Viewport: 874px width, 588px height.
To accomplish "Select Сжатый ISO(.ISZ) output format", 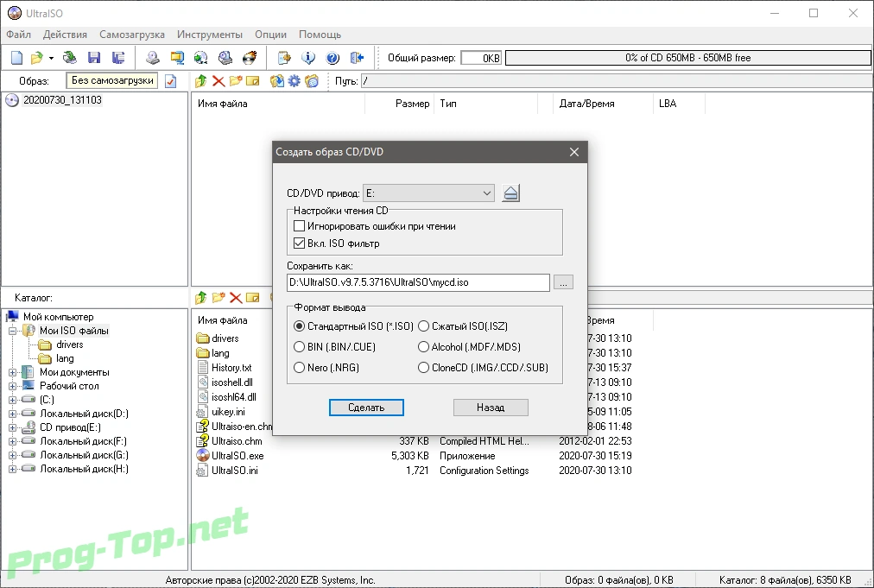I will (x=424, y=326).
